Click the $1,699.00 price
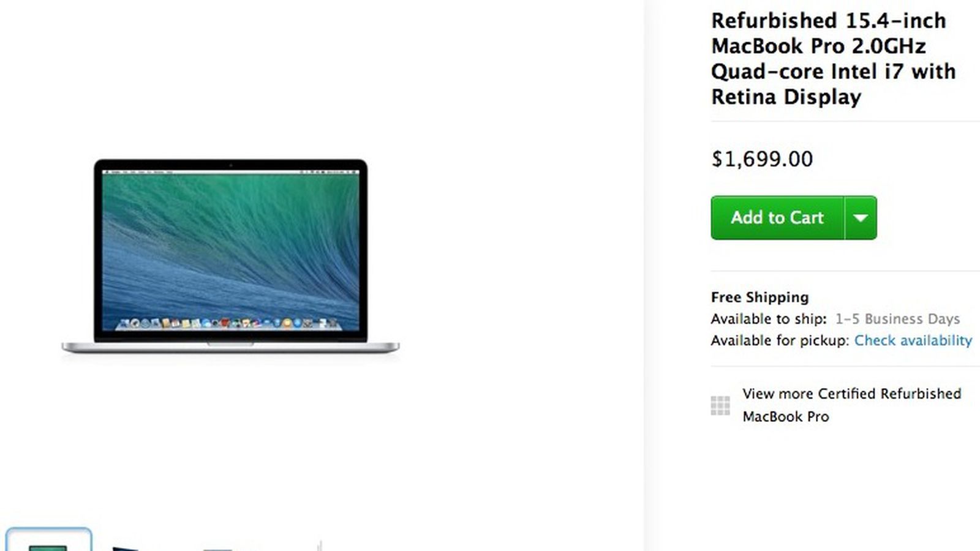The image size is (980, 551). 762,159
